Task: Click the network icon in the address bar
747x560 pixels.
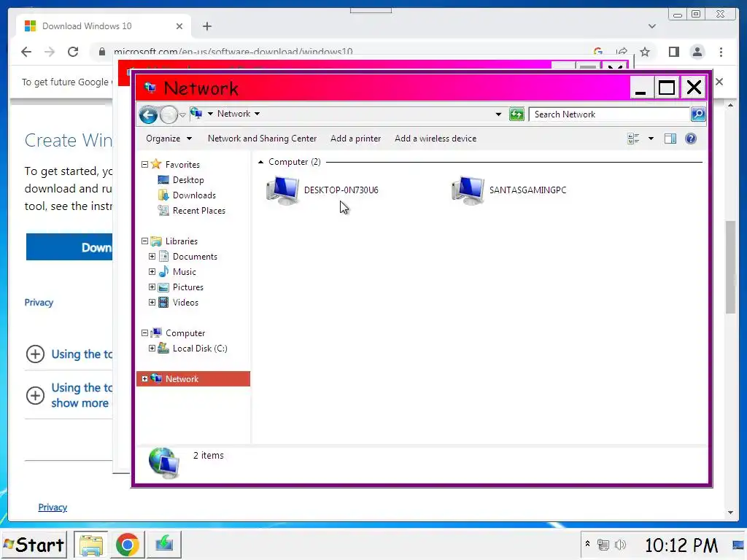Action: (196, 114)
